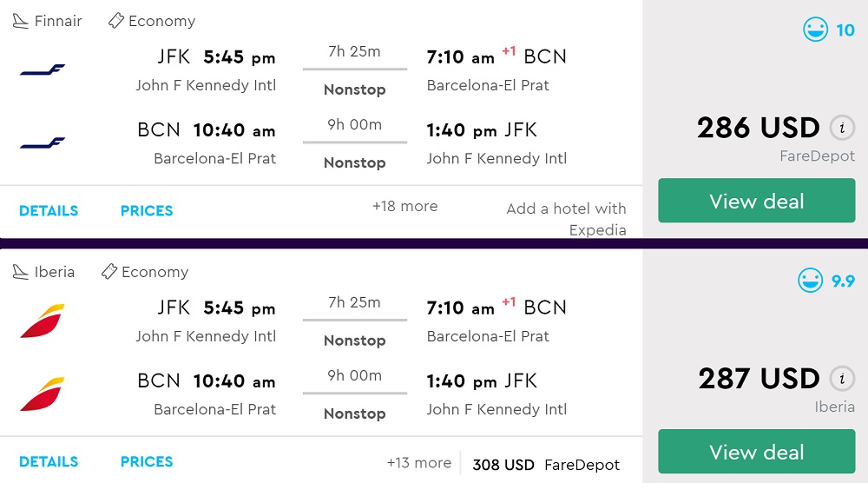
Task: Expand the +18 more offers
Action: [x=405, y=207]
